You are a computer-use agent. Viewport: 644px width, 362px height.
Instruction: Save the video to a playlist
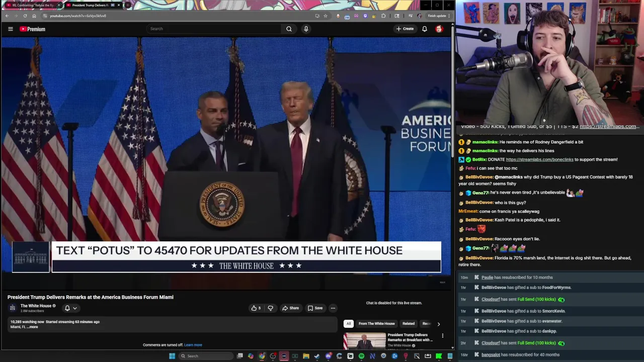315,308
